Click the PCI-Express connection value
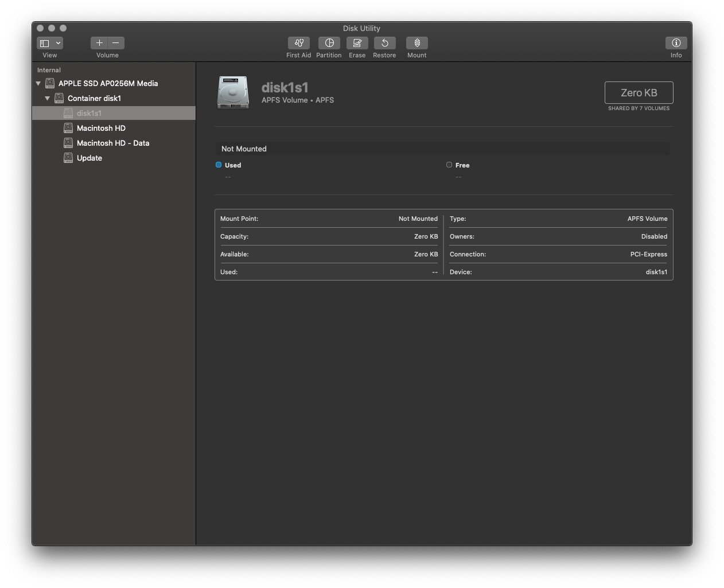The image size is (724, 588). tap(649, 254)
